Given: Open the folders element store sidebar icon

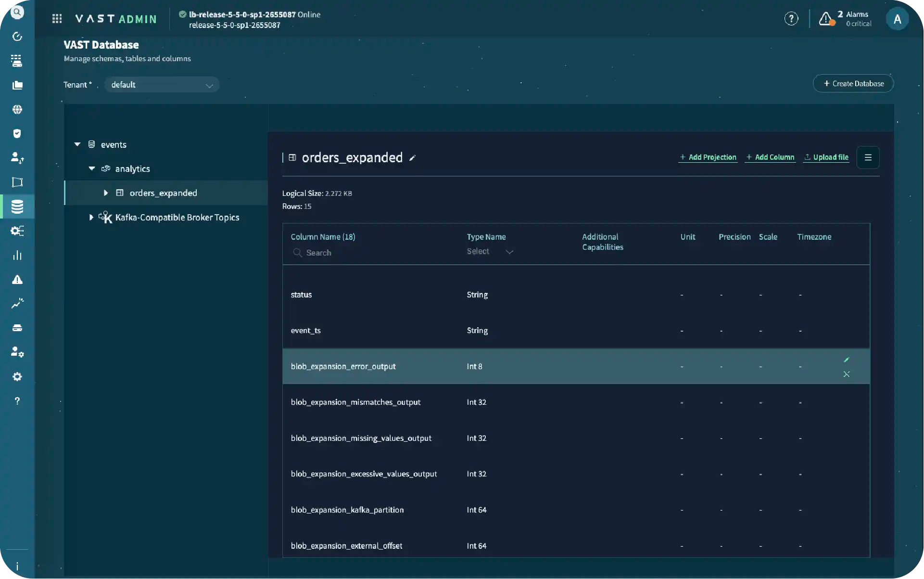Looking at the screenshot, I should point(17,85).
